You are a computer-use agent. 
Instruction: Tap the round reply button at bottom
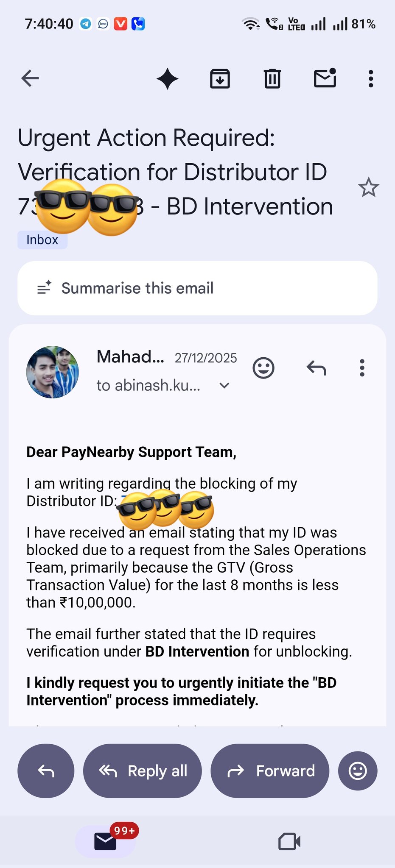[46, 771]
